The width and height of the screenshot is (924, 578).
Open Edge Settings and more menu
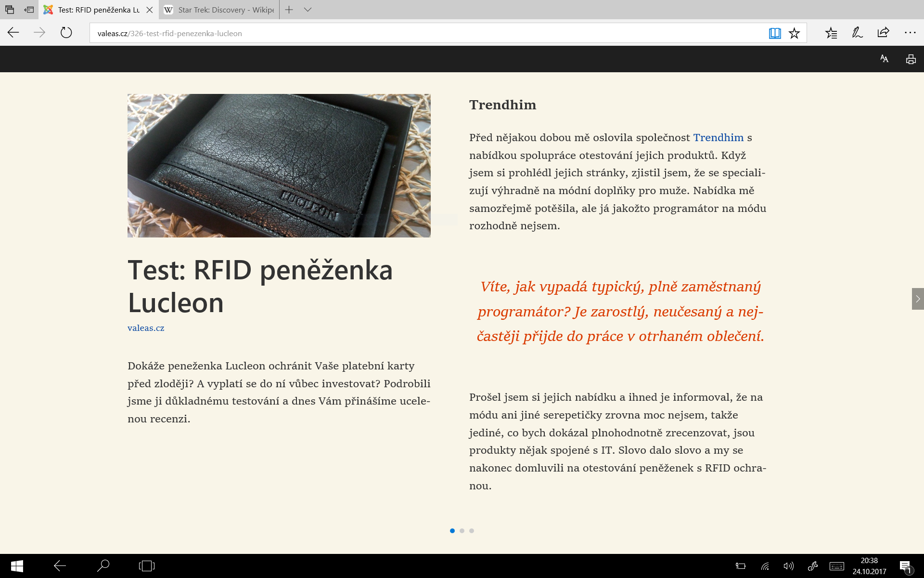tap(910, 33)
